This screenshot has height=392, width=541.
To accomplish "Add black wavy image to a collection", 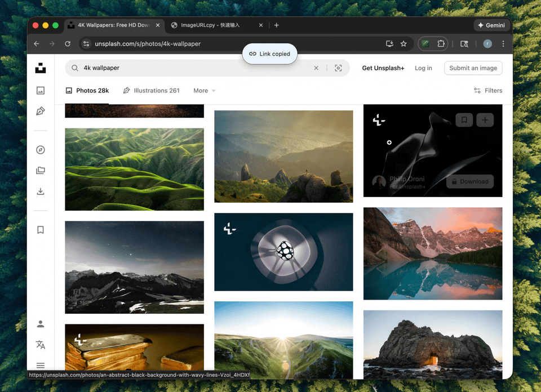I will 485,120.
